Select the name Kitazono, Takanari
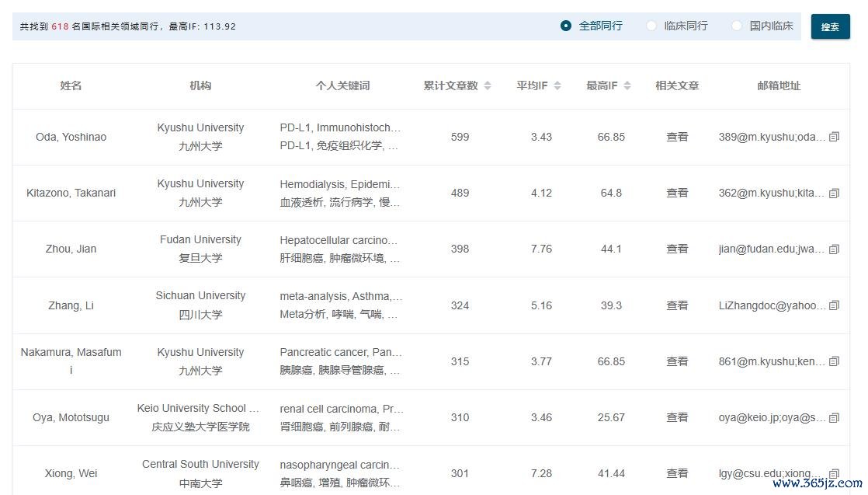Viewport: 868px width, 495px height. [71, 193]
